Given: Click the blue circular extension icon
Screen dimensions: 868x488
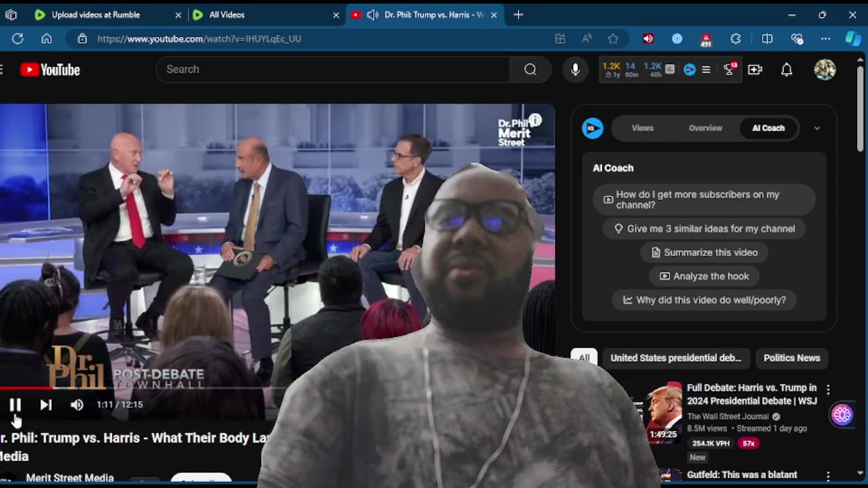Looking at the screenshot, I should click(677, 39).
